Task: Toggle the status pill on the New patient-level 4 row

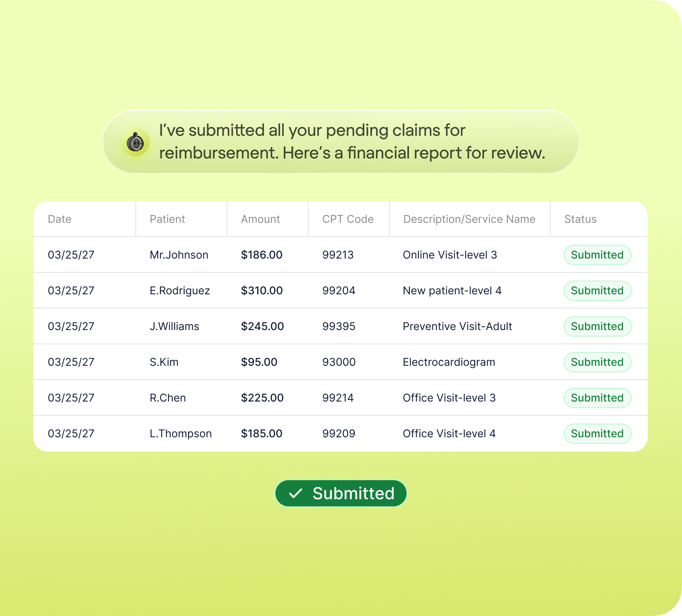Action: click(597, 290)
